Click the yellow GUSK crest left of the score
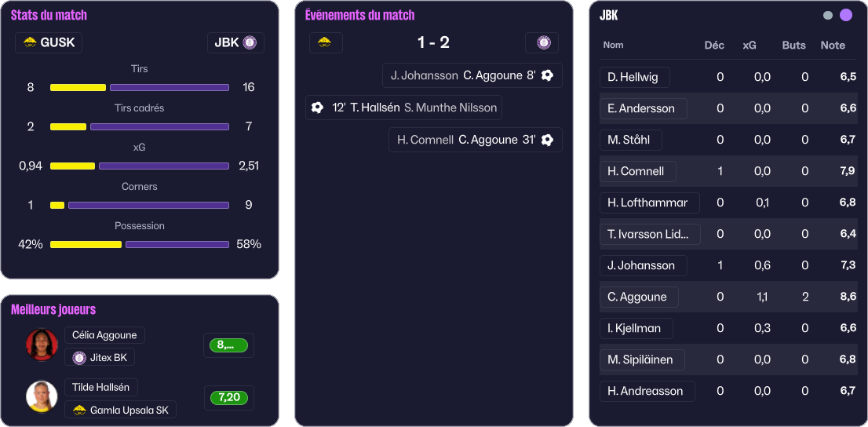Viewport: 868px width, 427px height. click(x=325, y=42)
